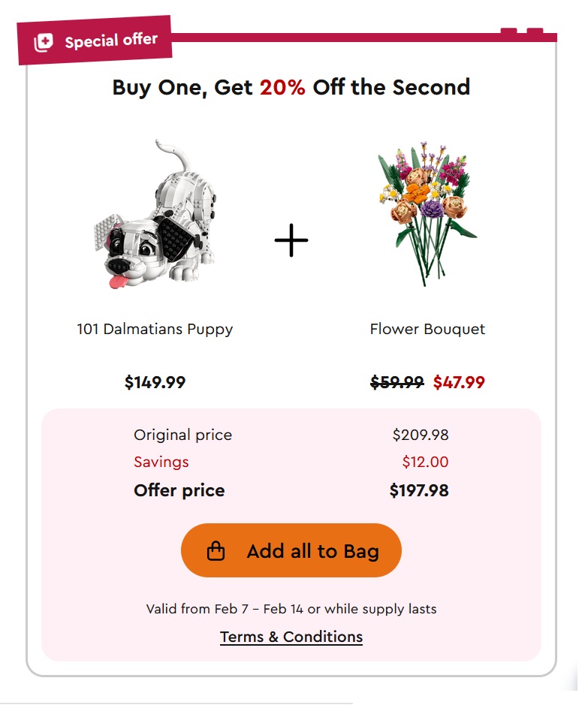The width and height of the screenshot is (588, 705).
Task: Click the Savings amount $12.00
Action: (425, 462)
